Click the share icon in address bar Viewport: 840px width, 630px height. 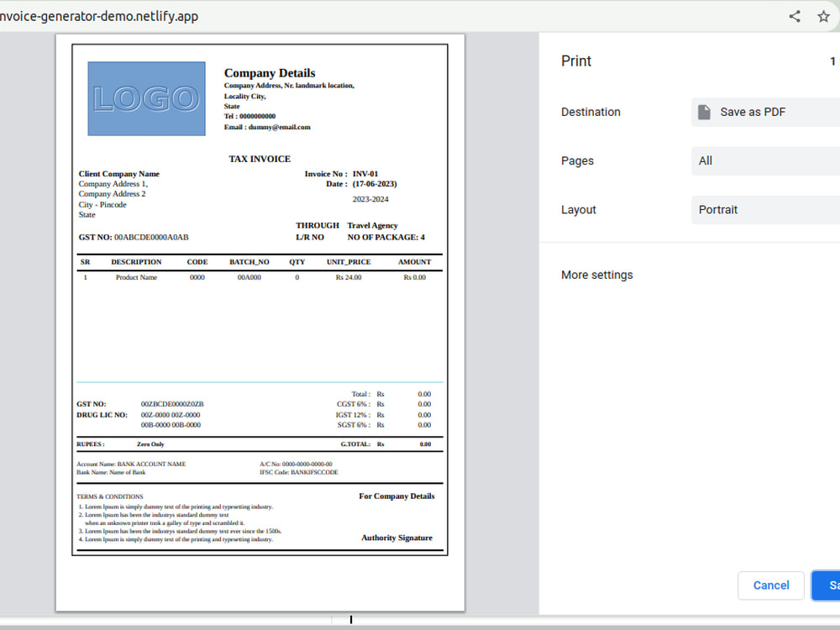pos(795,16)
